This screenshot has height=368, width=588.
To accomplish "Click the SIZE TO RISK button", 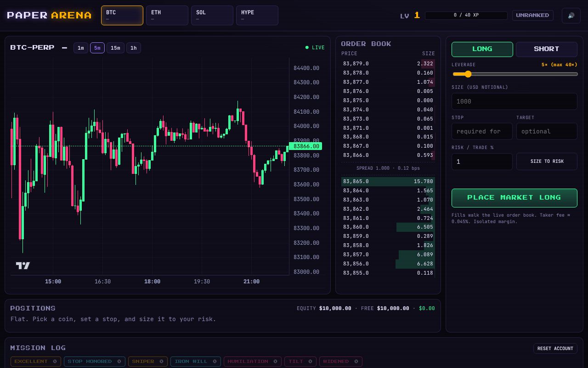I will point(547,161).
